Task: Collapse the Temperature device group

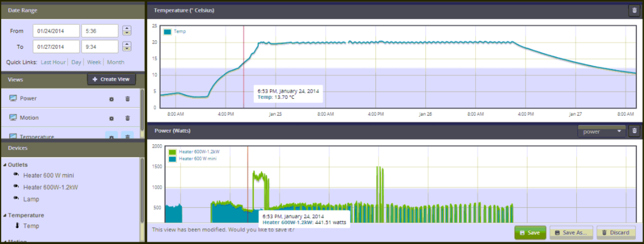Action: pyautogui.click(x=5, y=215)
